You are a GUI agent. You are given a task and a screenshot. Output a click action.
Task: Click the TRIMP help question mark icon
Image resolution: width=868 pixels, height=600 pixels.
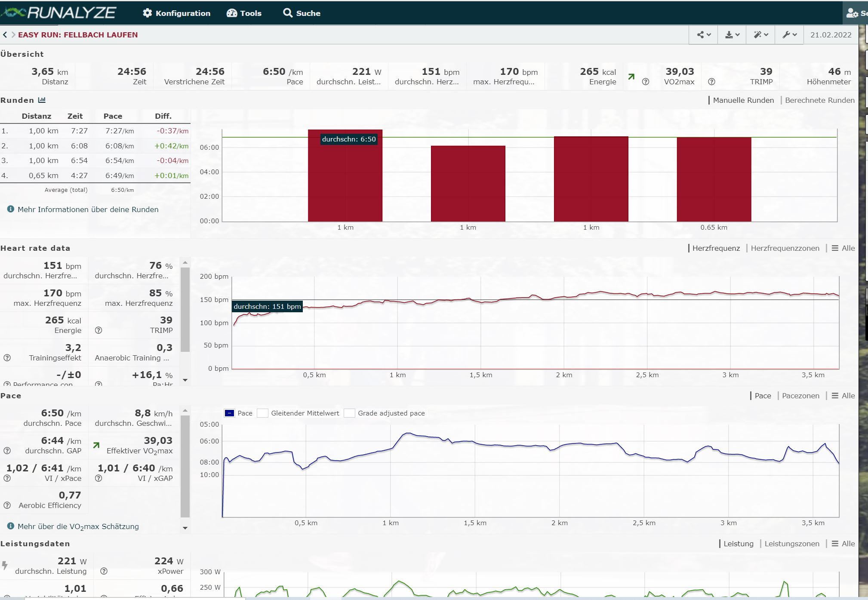tap(711, 82)
